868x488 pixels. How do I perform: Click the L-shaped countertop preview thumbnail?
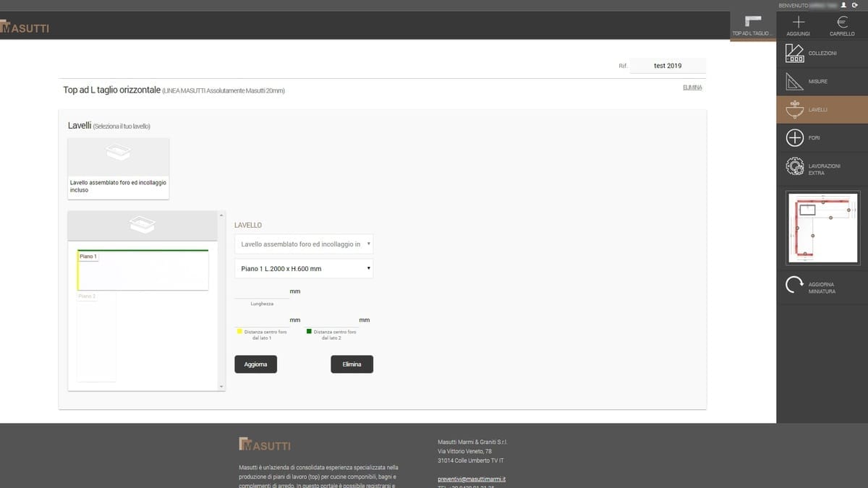(822, 228)
